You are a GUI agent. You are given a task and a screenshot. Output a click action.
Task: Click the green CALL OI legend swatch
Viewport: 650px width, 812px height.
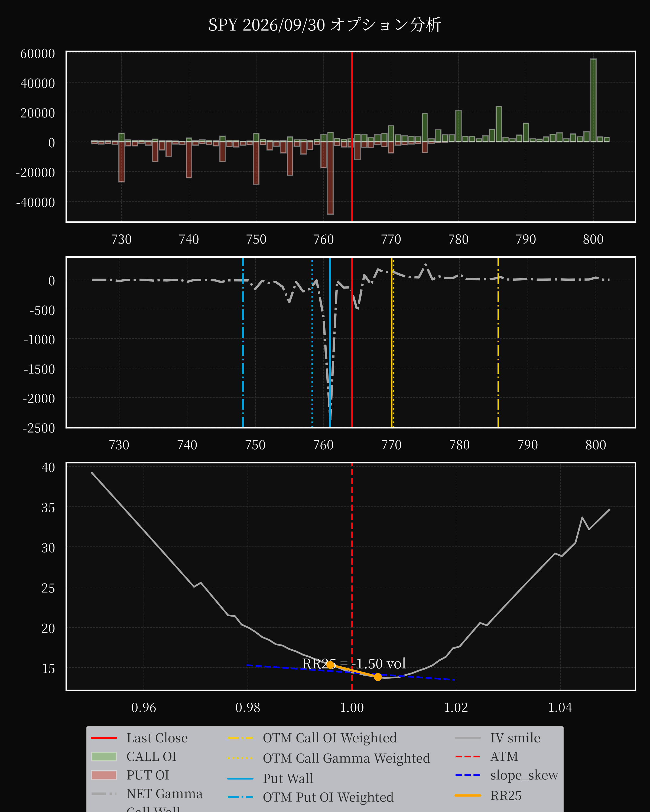pos(104,756)
